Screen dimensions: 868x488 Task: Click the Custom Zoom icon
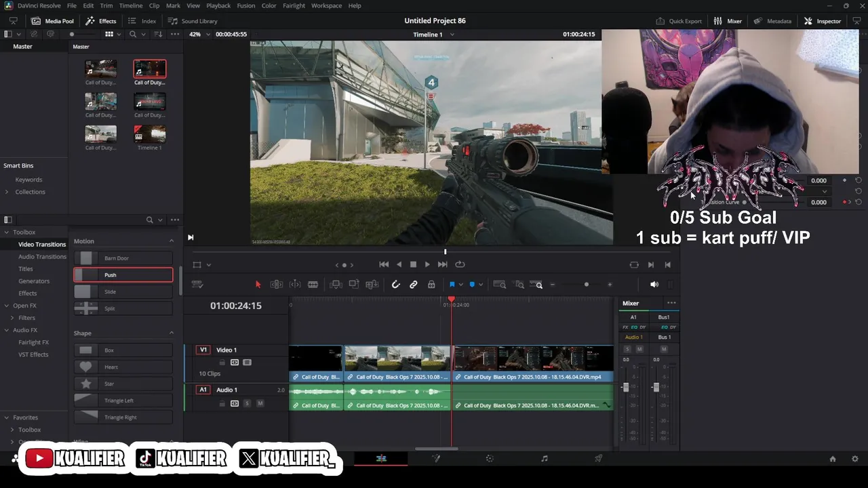[536, 285]
